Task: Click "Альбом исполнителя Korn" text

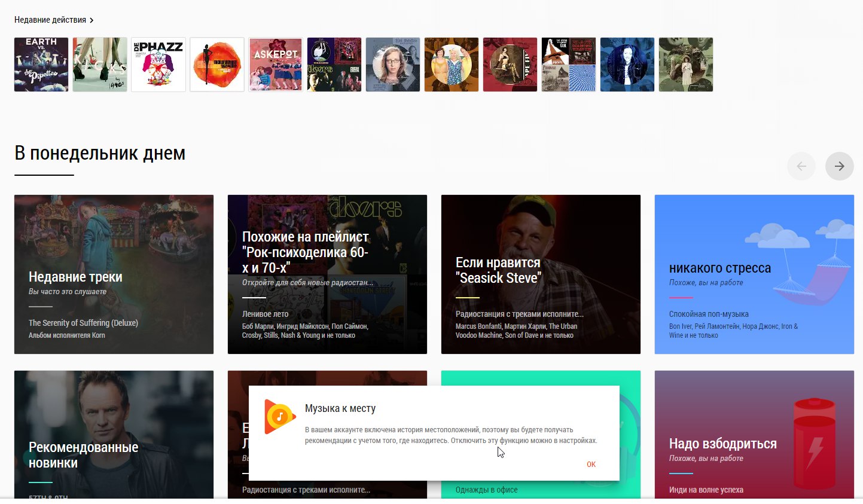Action: (x=67, y=335)
